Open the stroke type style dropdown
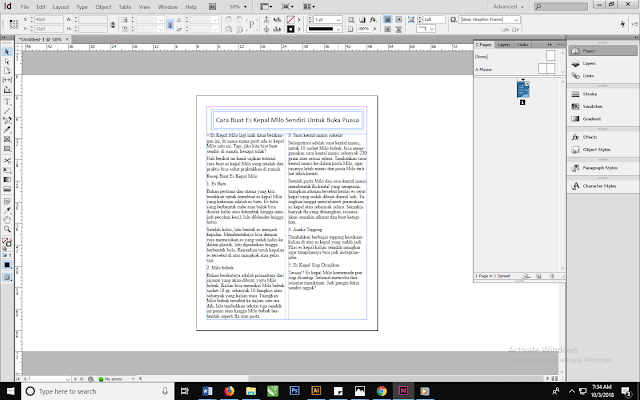The width and height of the screenshot is (640, 400). pyautogui.click(x=338, y=29)
